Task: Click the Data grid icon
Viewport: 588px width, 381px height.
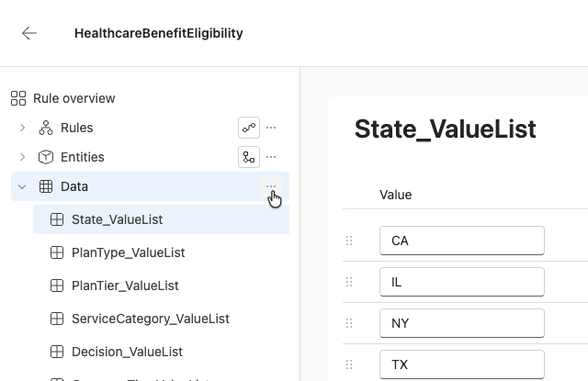Action: pos(46,186)
